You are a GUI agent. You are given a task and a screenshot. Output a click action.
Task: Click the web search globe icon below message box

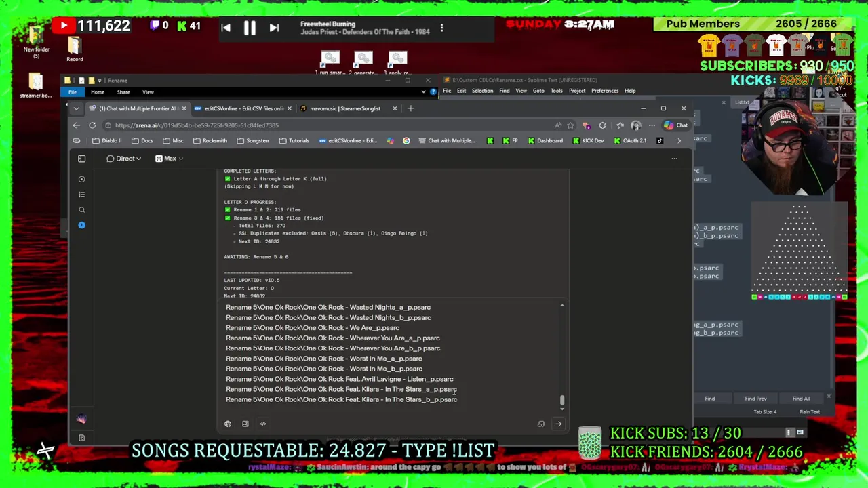point(228,424)
